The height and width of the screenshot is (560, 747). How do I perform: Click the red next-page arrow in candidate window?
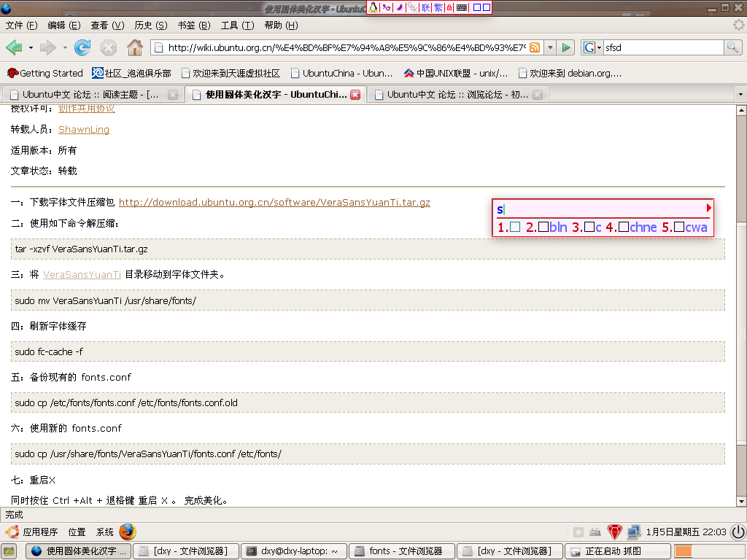708,208
